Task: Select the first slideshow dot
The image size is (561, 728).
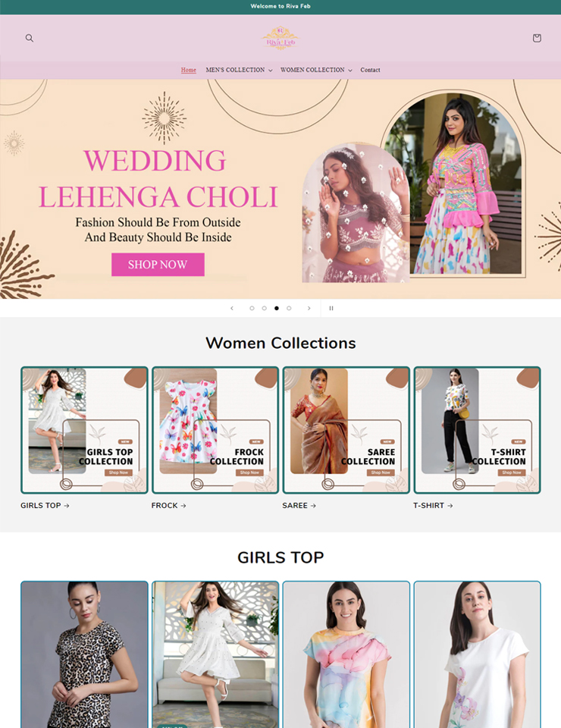Action: pos(252,309)
